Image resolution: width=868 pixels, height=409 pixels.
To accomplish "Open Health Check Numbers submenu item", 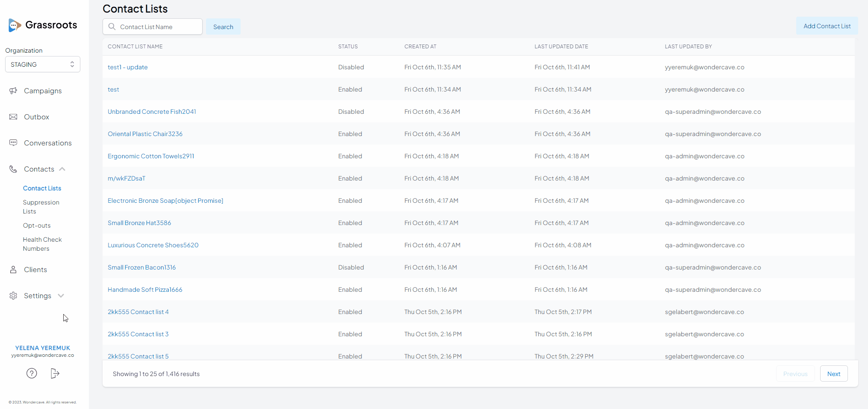I will click(x=42, y=244).
